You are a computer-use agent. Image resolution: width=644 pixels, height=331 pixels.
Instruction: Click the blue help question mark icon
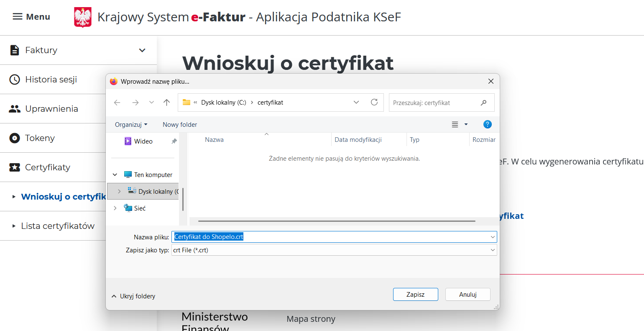point(487,124)
